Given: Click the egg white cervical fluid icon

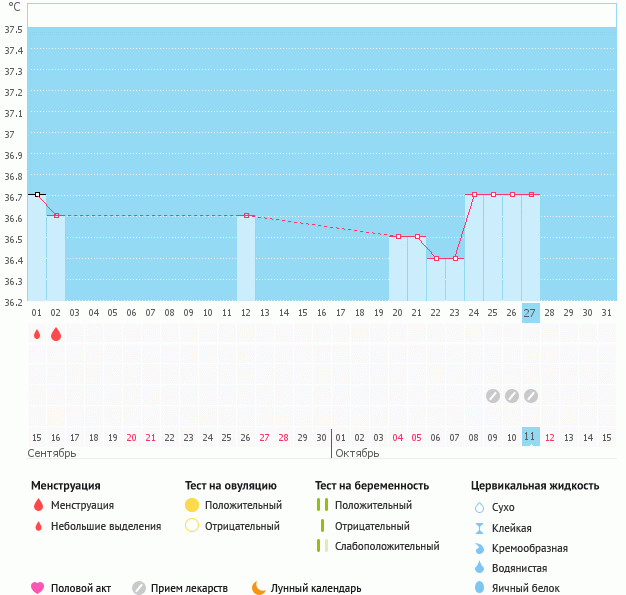Looking at the screenshot, I should pyautogui.click(x=479, y=588).
